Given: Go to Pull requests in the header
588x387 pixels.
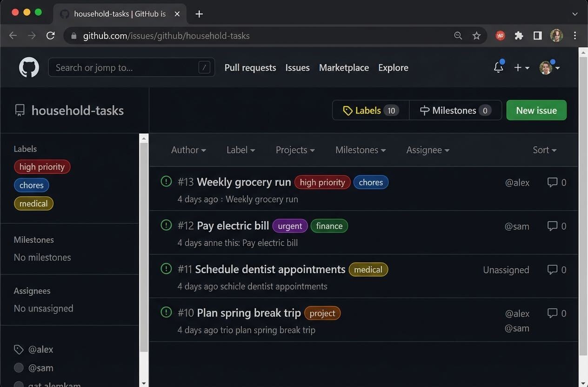Looking at the screenshot, I should 250,67.
